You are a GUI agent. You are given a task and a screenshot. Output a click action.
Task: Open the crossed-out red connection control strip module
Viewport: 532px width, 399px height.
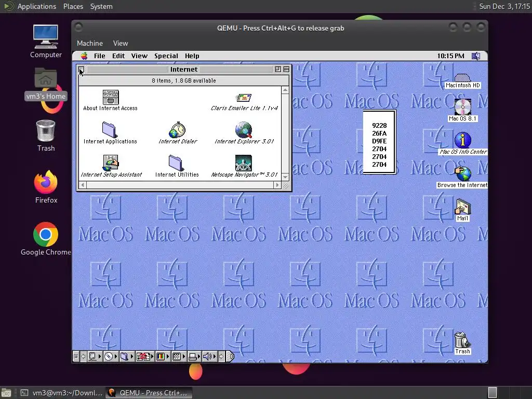[145, 356]
